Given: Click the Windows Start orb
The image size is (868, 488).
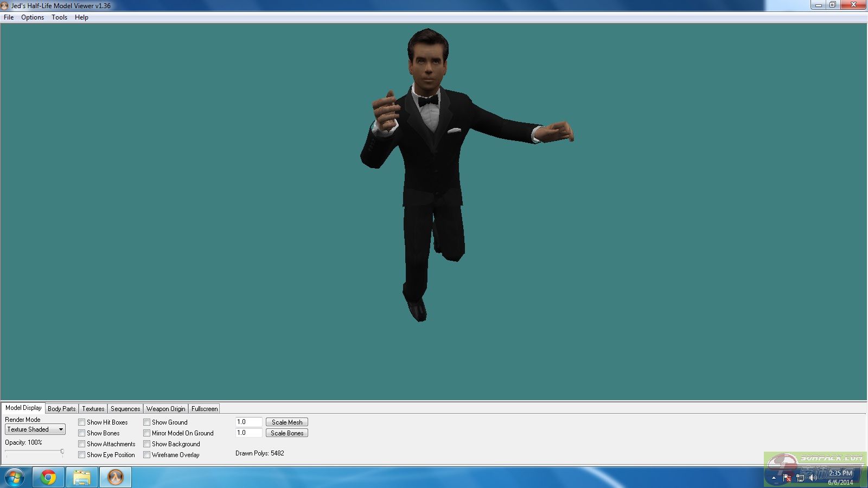Looking at the screenshot, I should [x=15, y=477].
